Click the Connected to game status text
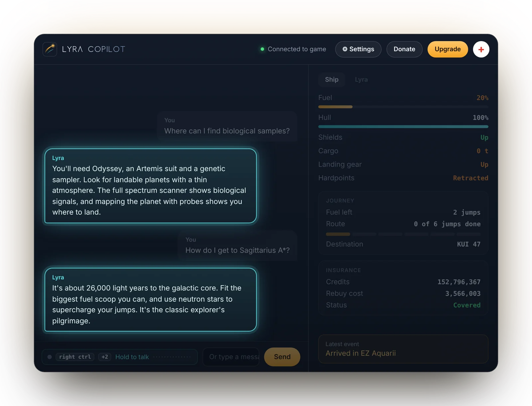Screen dimensions: 532x406 297,49
